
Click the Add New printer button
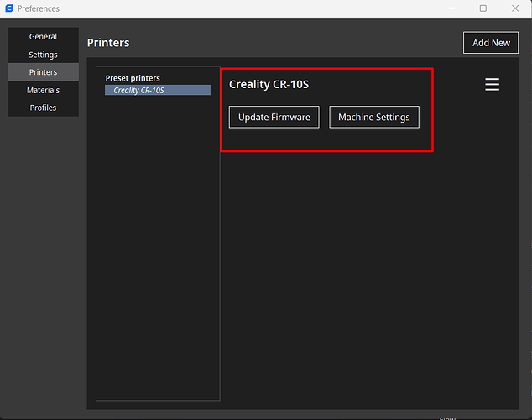click(491, 43)
